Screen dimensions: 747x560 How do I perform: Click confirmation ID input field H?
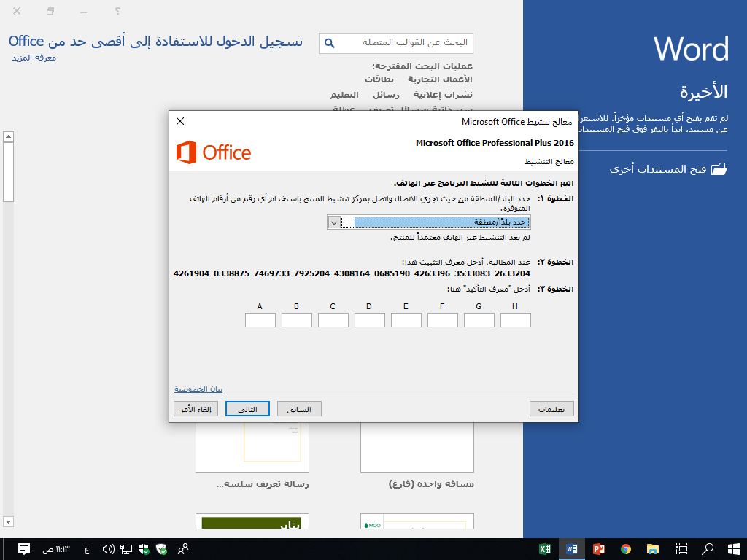[516, 320]
